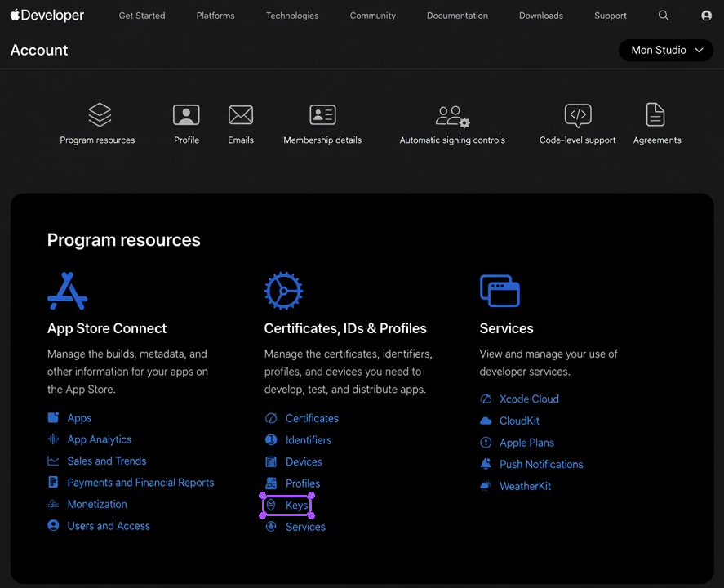The image size is (724, 588).
Task: Click the key icon beside Keys
Action: [271, 505]
